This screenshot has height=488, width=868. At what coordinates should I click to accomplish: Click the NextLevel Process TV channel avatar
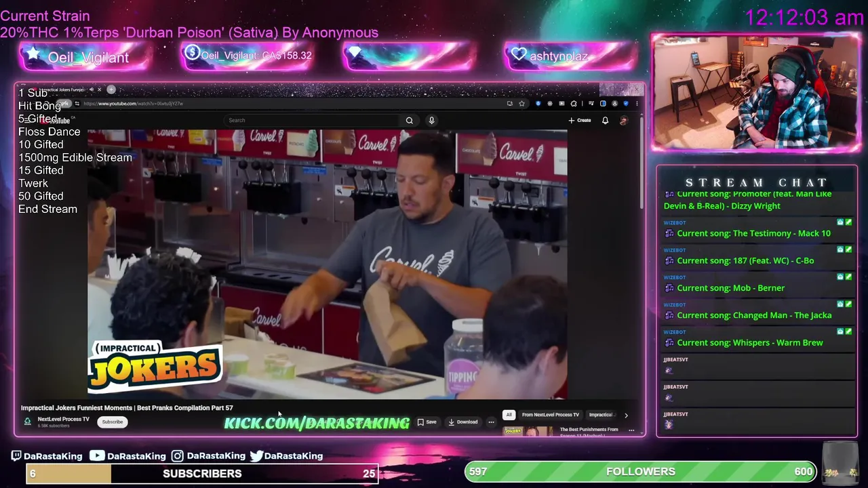[x=28, y=422]
